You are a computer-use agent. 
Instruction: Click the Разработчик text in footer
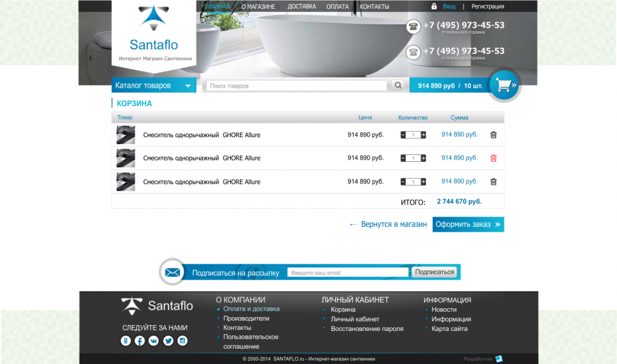478,359
